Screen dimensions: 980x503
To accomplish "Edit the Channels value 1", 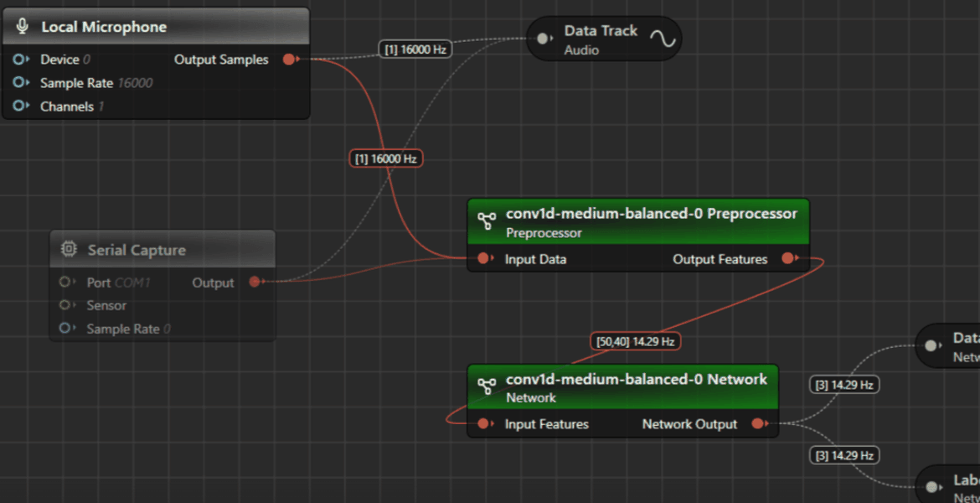I will tap(101, 106).
